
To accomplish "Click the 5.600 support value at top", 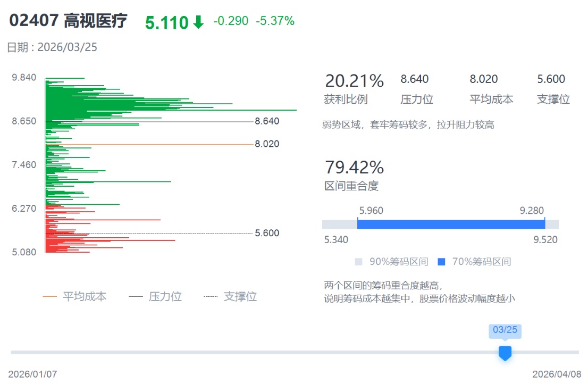I will (551, 79).
